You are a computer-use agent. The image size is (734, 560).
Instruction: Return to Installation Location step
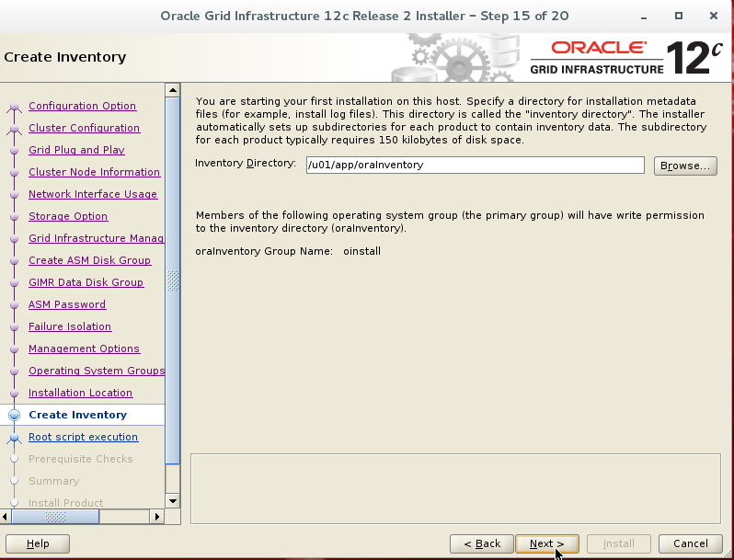coord(81,393)
